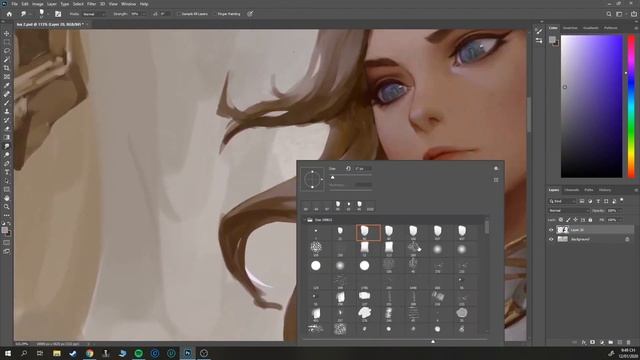Select the Move tool
Viewport: 640px width, 360px height.
(7, 33)
